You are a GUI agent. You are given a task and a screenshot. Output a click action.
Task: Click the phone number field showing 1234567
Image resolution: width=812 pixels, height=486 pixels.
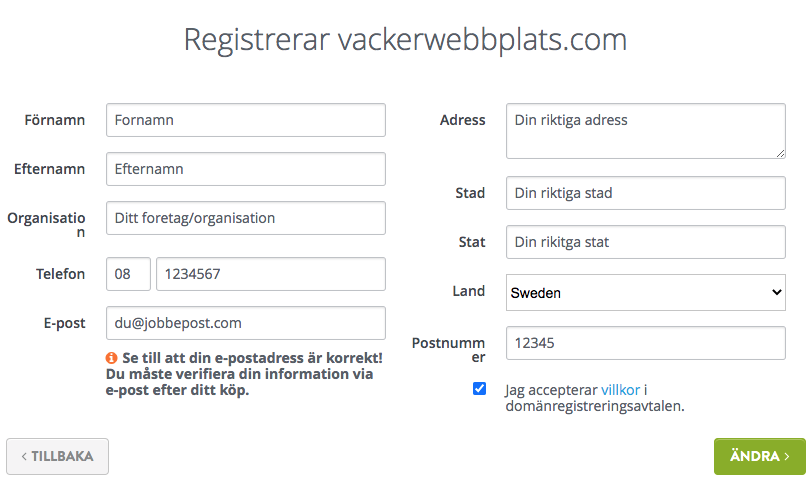[x=271, y=274]
